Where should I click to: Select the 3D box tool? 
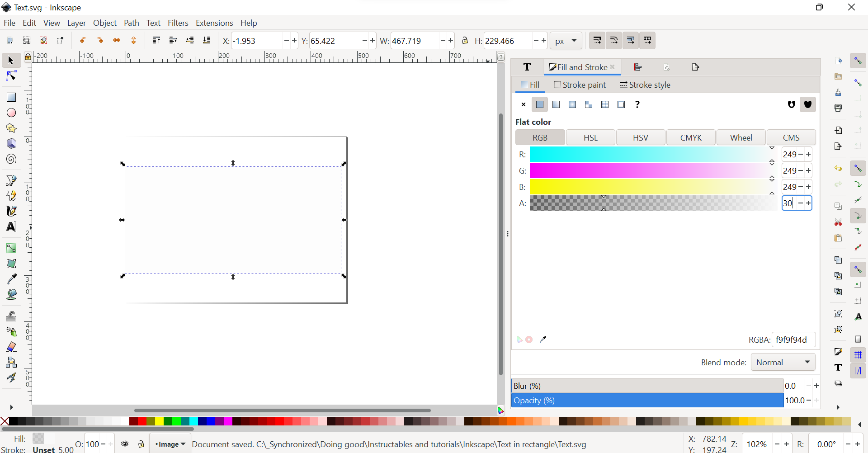pos(11,143)
